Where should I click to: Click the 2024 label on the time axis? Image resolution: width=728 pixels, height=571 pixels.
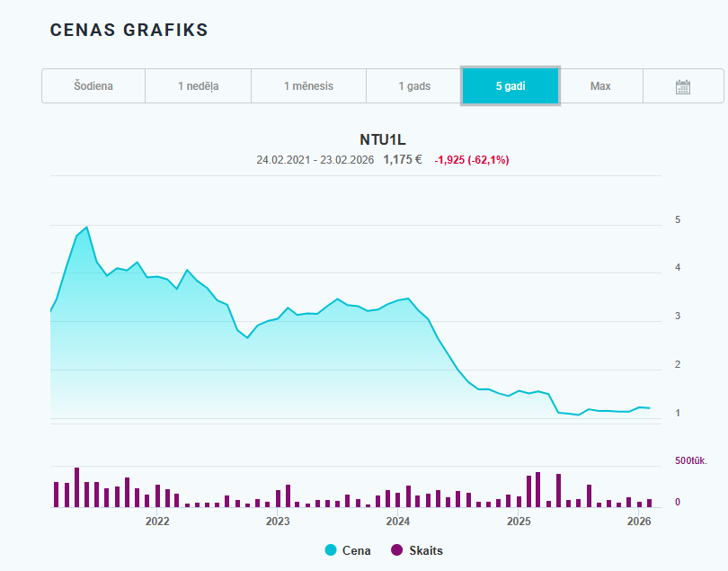pos(398,521)
